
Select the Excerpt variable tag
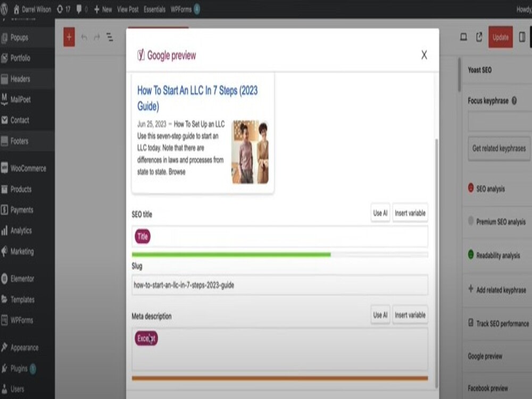146,338
